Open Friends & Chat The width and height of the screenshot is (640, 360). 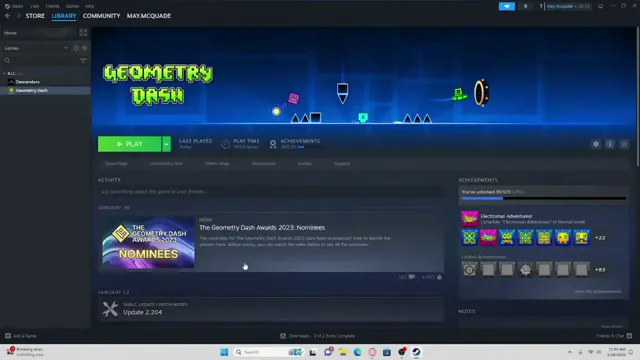(614, 336)
